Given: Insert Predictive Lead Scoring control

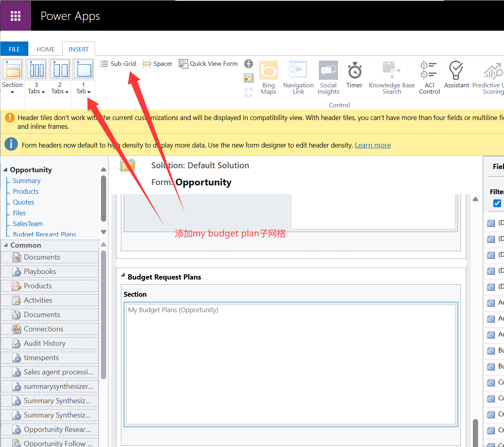Looking at the screenshot, I should (x=489, y=78).
